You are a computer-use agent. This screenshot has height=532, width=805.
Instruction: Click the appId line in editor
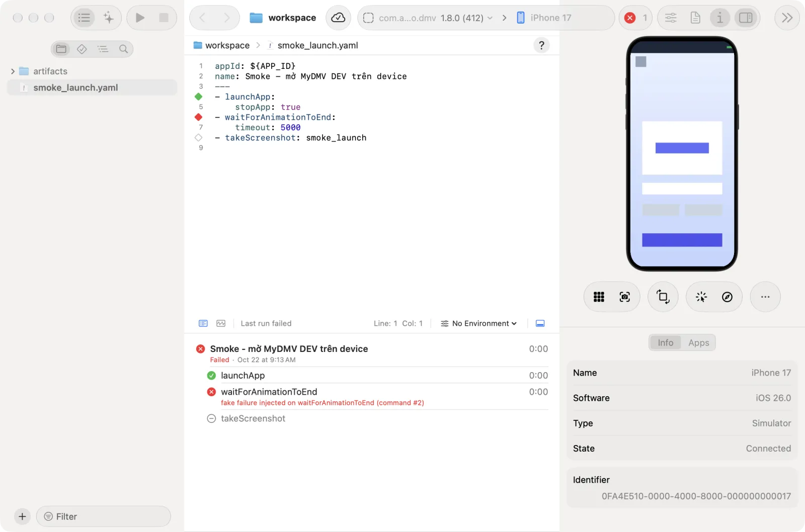[255, 66]
